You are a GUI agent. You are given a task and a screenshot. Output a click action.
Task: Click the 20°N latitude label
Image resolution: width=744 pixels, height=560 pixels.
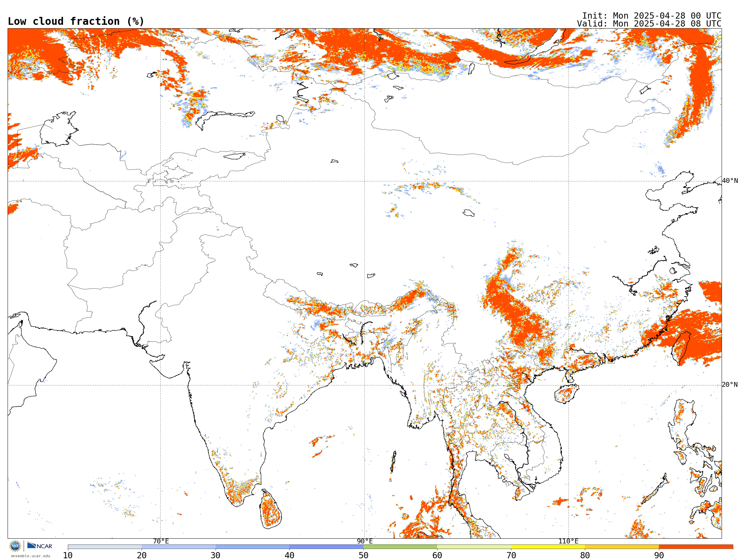[x=730, y=385]
